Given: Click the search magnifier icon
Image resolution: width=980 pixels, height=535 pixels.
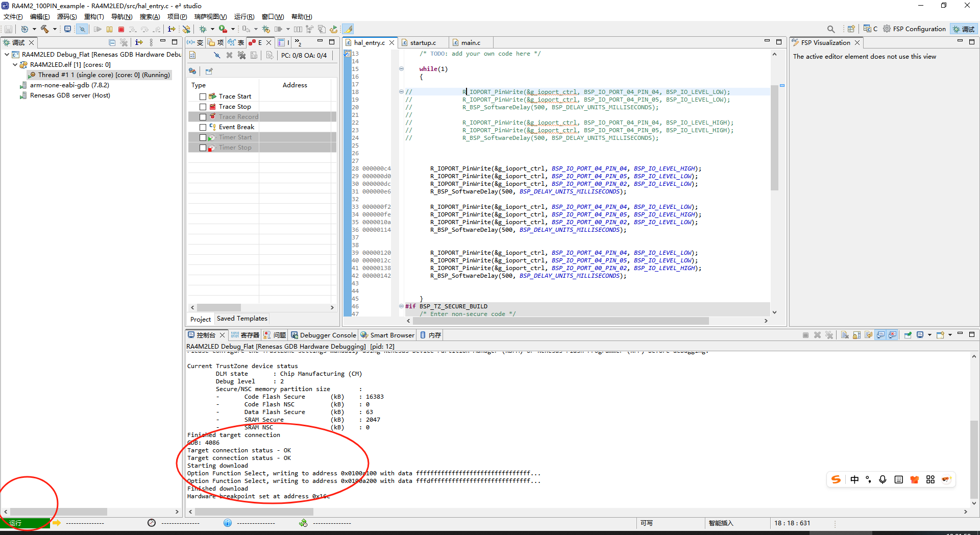Looking at the screenshot, I should pyautogui.click(x=831, y=29).
